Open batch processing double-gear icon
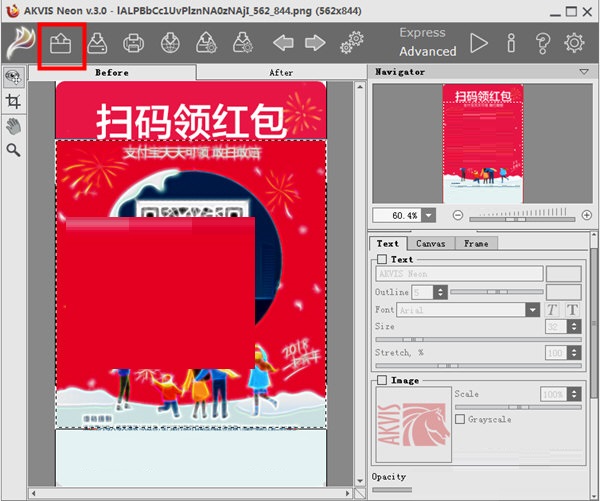This screenshot has height=501, width=600. pos(351,42)
